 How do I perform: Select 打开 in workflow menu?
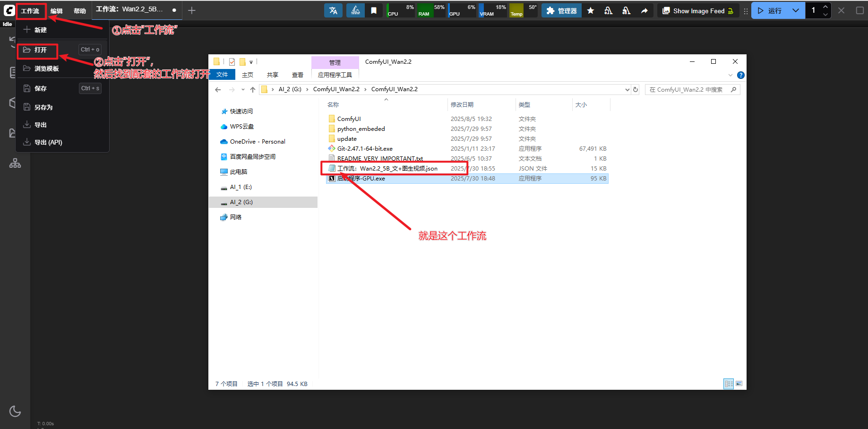click(62, 50)
